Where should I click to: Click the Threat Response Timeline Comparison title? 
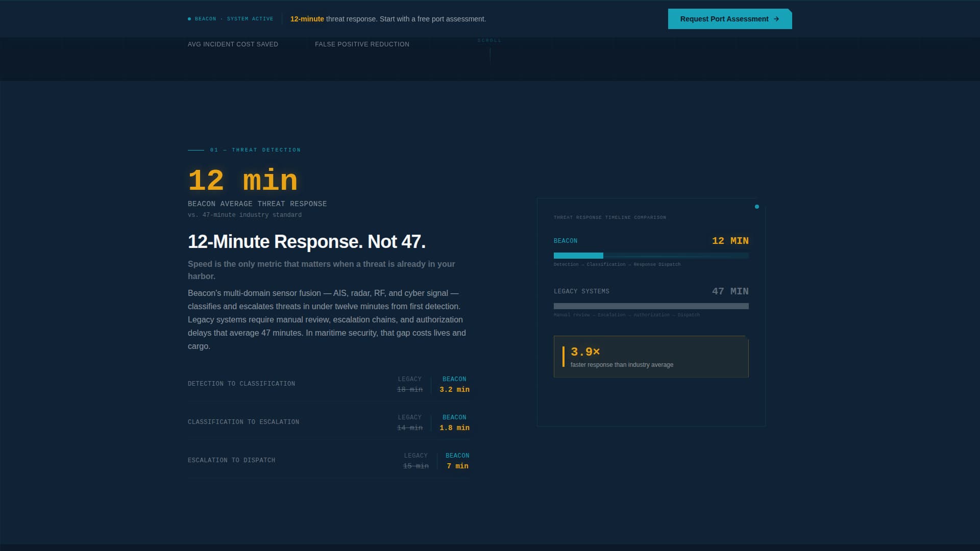[609, 217]
